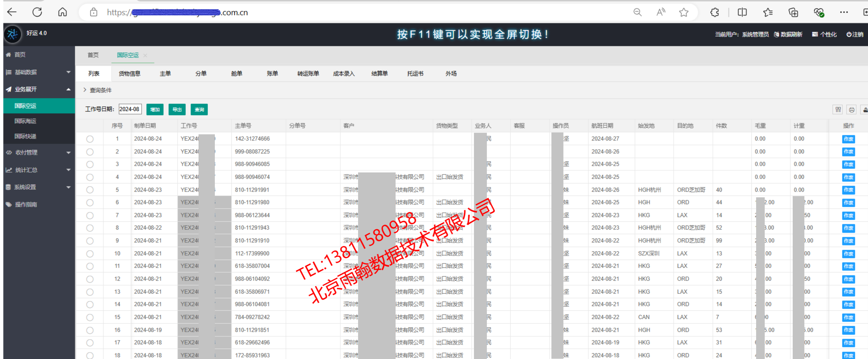Screen dimensions: 868x359
Task: Click the 好运 4.0 app logo
Action: [x=13, y=34]
